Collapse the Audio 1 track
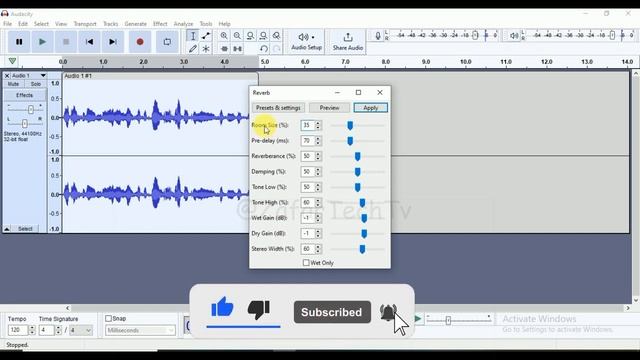The width and height of the screenshot is (640, 360). pos(7,229)
